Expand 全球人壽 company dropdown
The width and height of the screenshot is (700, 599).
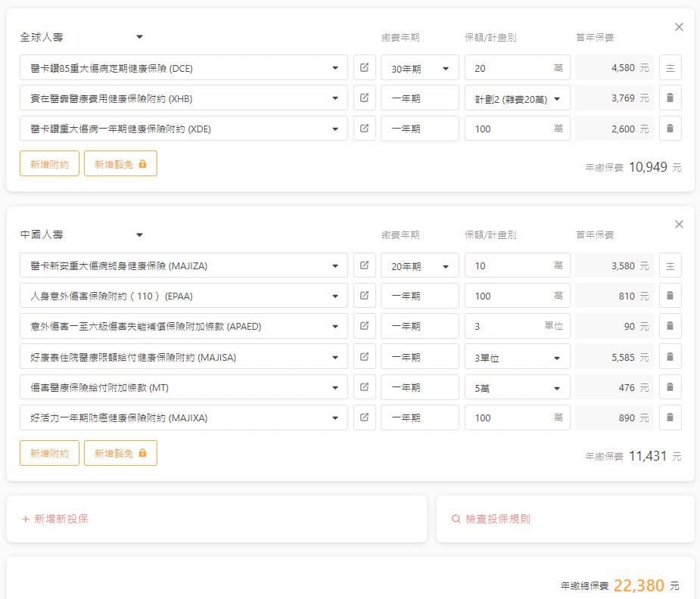tap(82, 37)
